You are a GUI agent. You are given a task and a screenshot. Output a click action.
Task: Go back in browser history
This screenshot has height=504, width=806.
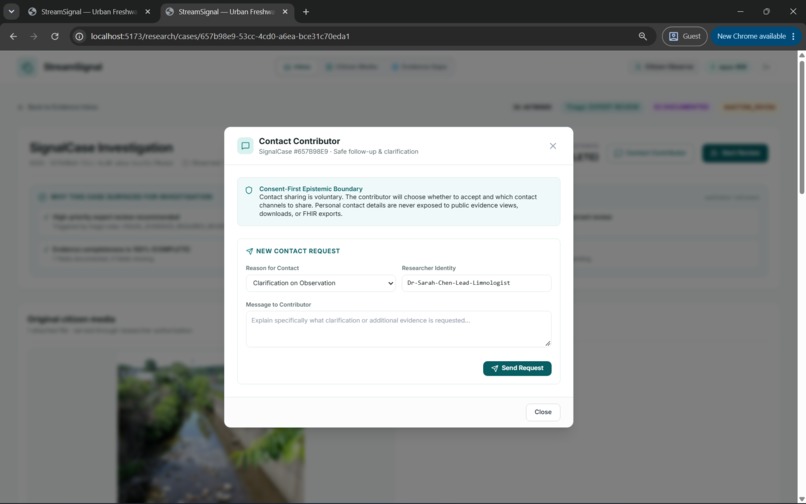(13, 37)
